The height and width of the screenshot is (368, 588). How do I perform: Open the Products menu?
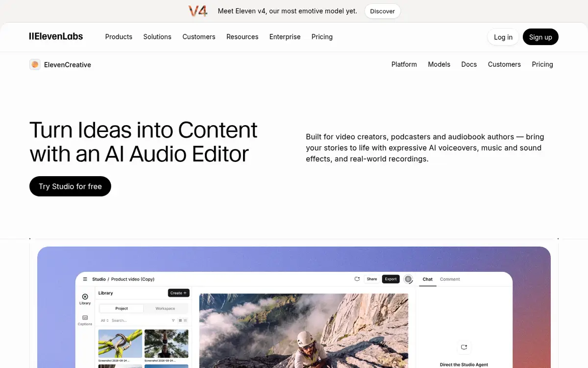tap(119, 37)
